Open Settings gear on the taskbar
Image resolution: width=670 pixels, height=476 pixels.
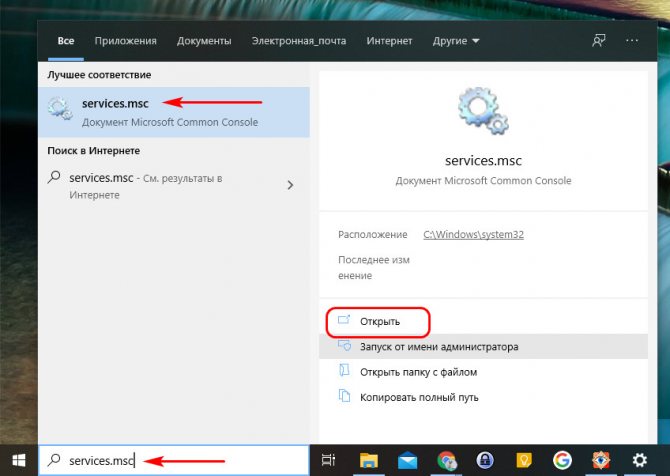click(640, 460)
